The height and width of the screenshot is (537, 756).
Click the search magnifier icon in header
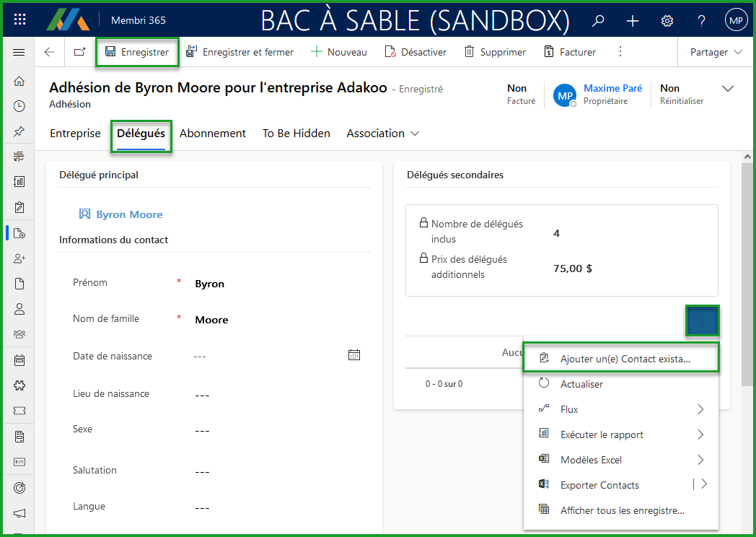pyautogui.click(x=598, y=21)
